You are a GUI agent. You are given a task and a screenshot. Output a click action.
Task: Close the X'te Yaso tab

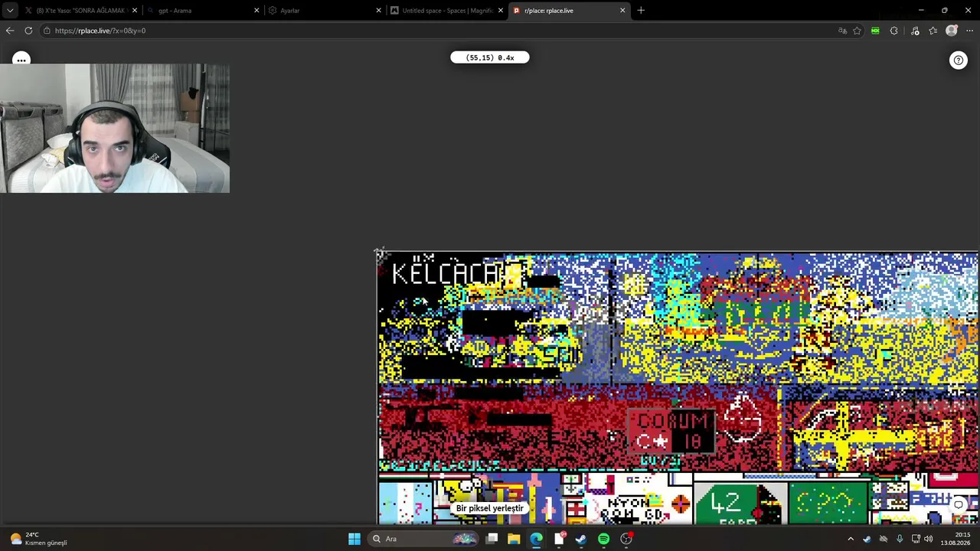click(135, 11)
